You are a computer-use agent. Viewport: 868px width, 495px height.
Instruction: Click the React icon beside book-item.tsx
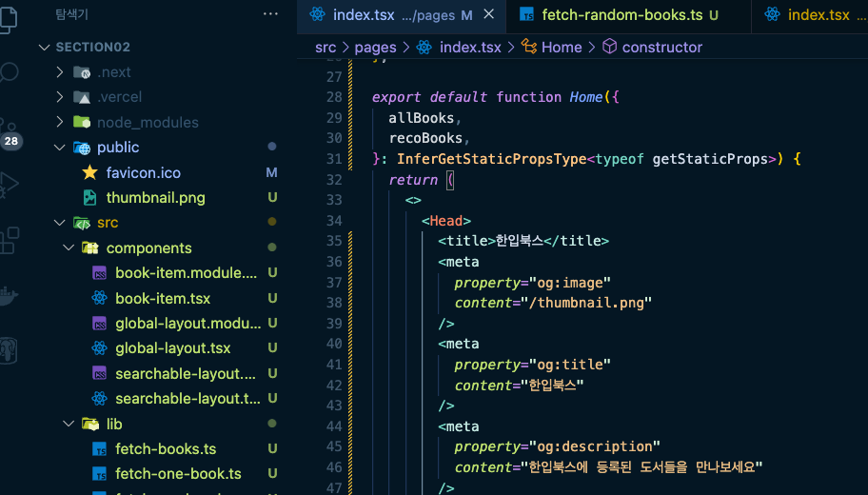point(100,298)
